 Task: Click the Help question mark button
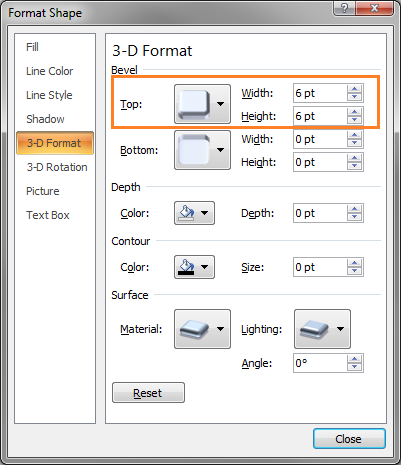pyautogui.click(x=344, y=8)
